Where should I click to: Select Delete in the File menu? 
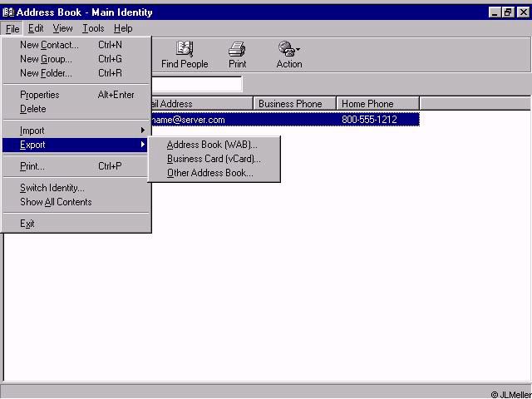pyautogui.click(x=33, y=109)
